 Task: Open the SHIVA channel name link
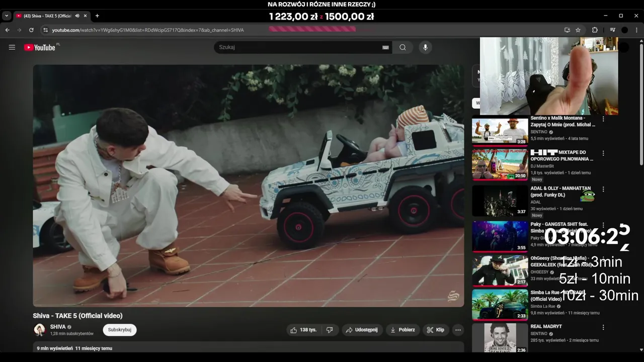coord(58,327)
